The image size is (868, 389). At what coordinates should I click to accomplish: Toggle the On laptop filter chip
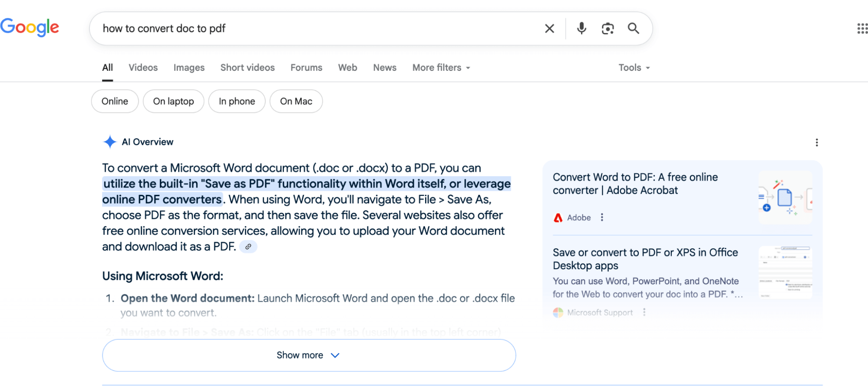pyautogui.click(x=173, y=101)
